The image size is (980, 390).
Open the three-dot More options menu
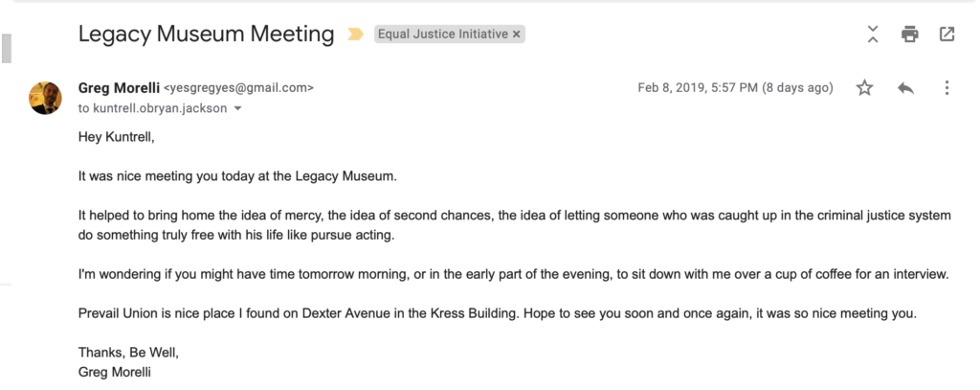947,88
